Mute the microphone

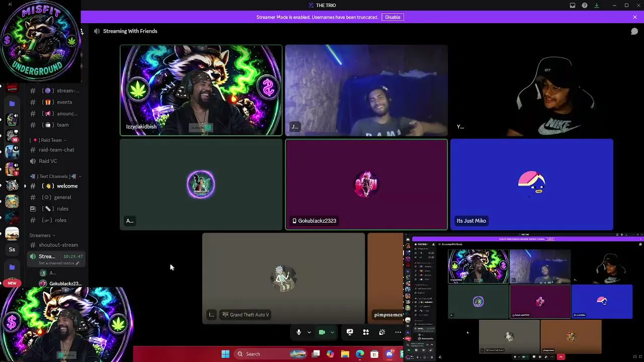[x=298, y=332]
